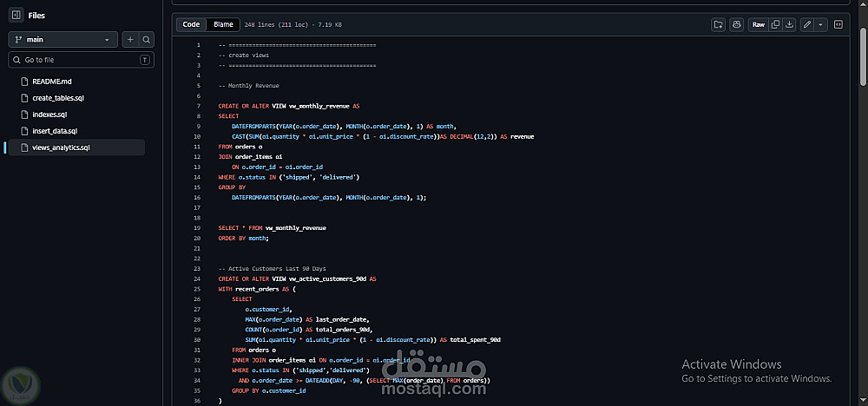Image resolution: width=868 pixels, height=406 pixels.
Task: Open the main branch dropdown
Action: [x=62, y=40]
